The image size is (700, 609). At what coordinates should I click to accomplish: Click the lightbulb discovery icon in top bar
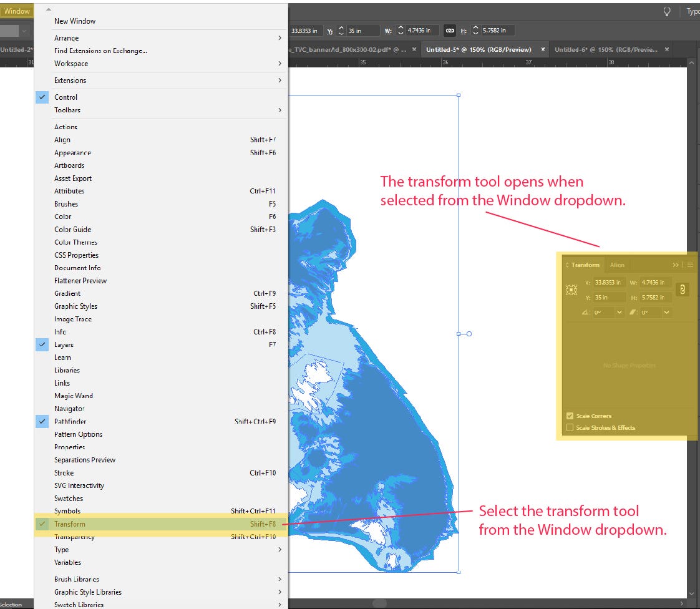668,11
